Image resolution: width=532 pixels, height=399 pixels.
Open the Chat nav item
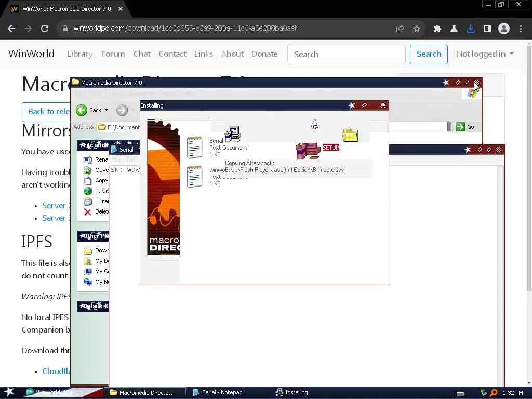[142, 54]
